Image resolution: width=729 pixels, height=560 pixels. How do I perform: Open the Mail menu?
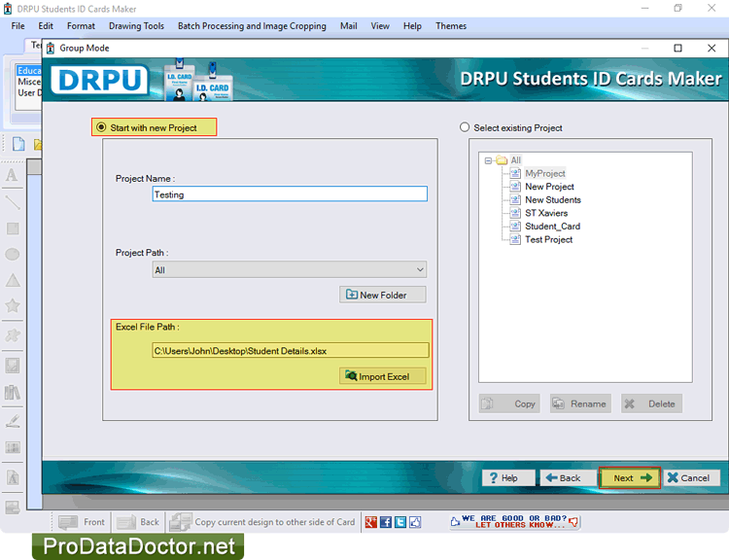348,26
